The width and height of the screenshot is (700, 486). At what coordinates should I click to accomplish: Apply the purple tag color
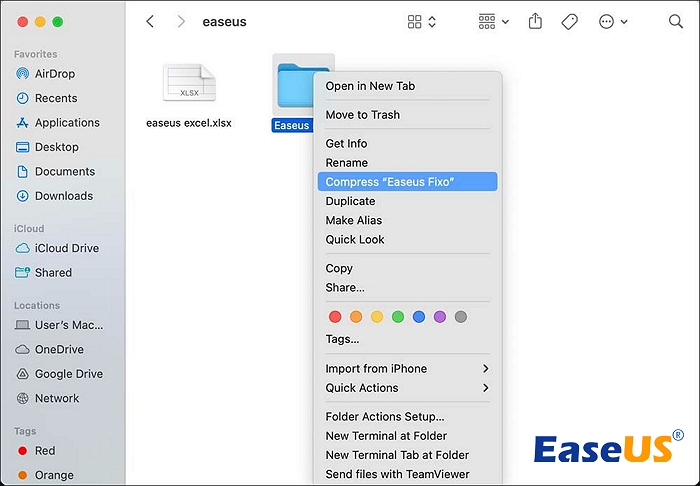[440, 317]
